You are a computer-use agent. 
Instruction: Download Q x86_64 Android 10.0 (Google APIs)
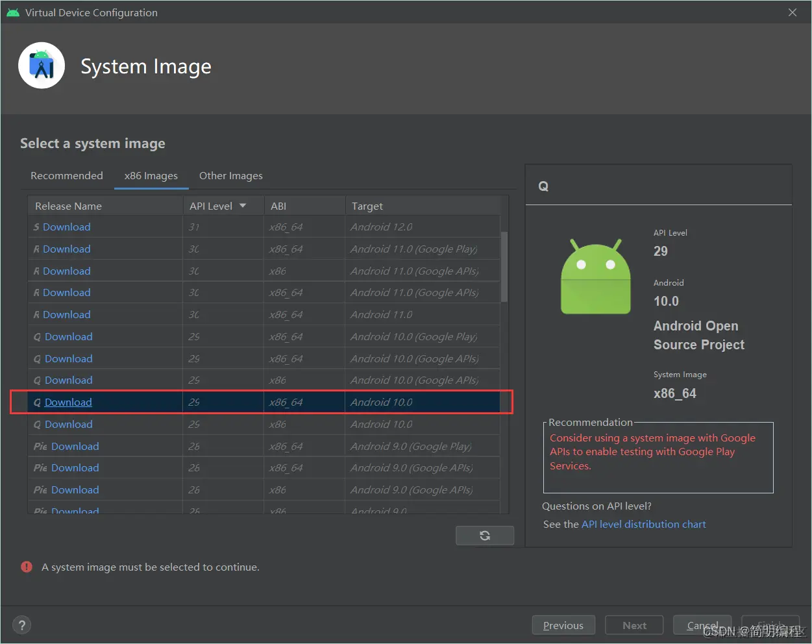click(68, 358)
